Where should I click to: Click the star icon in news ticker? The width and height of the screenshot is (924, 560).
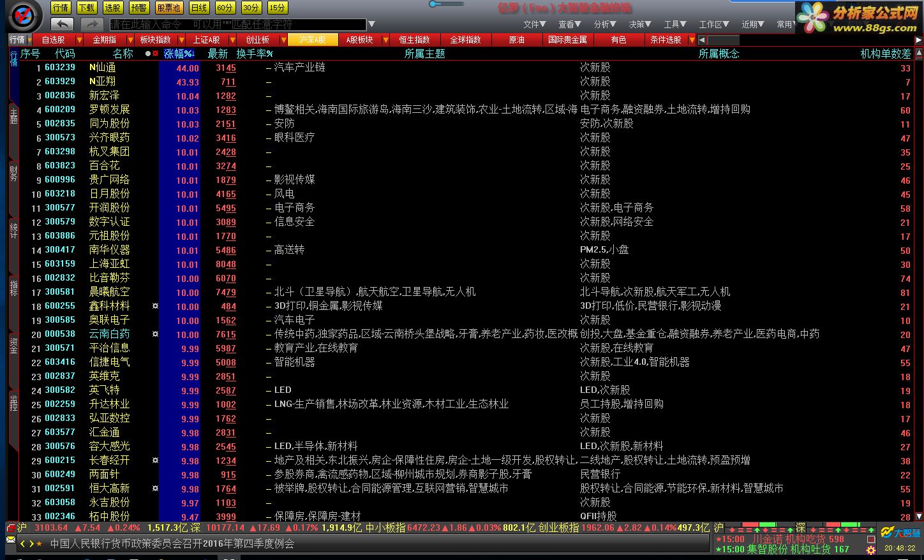pos(39,543)
